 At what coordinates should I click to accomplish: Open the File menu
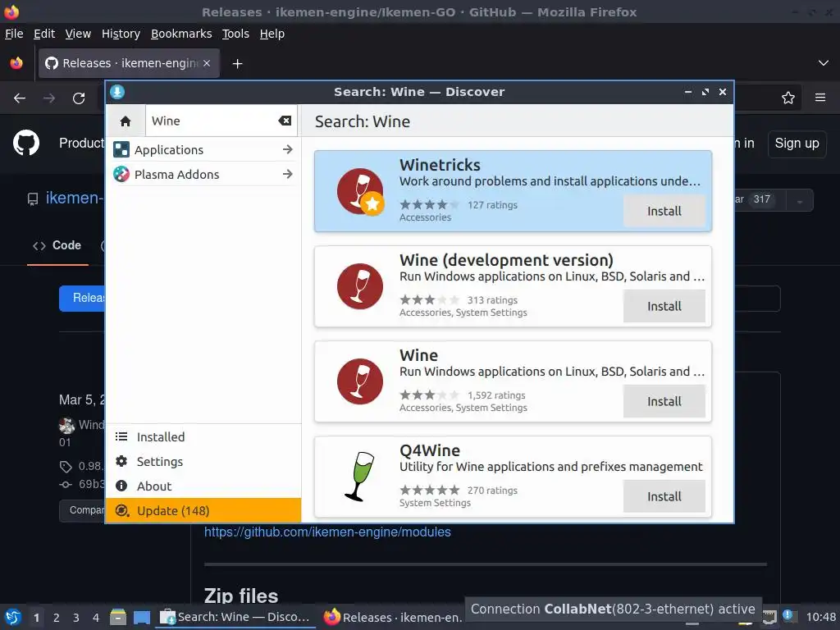coord(14,34)
